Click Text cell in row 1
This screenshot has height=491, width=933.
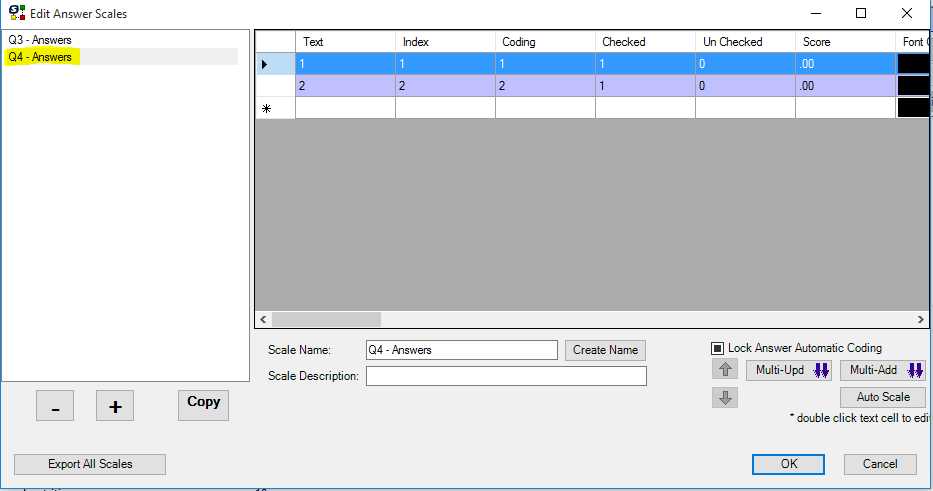coord(345,64)
